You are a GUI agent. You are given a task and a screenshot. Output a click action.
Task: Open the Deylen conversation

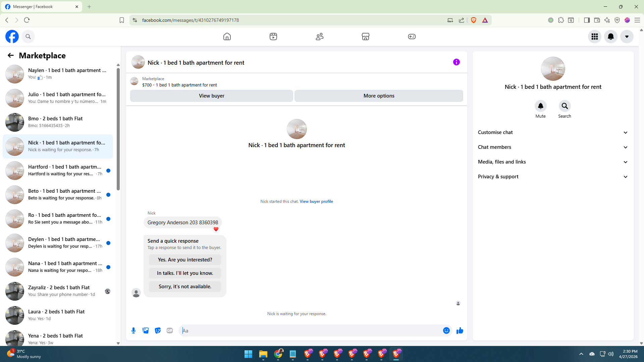point(58,243)
